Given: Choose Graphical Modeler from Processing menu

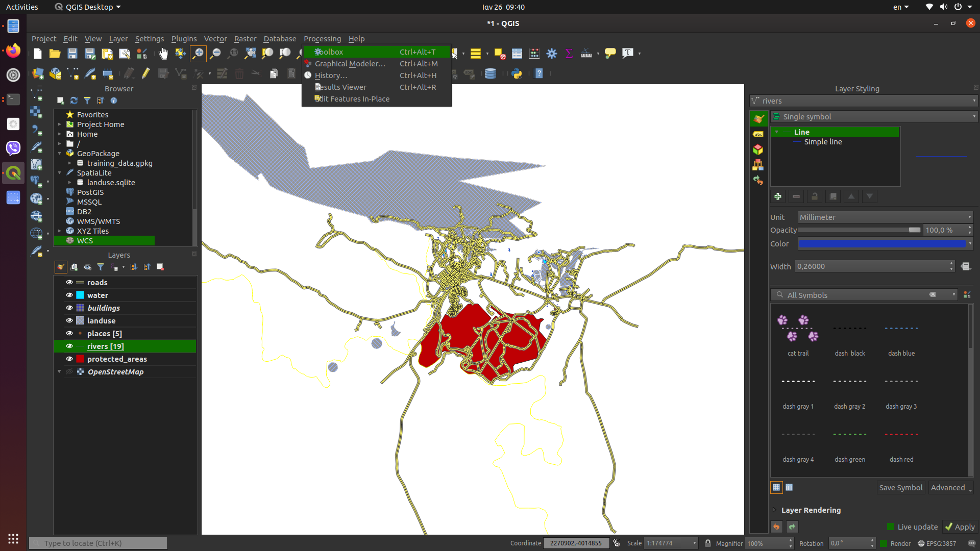Looking at the screenshot, I should pyautogui.click(x=350, y=64).
